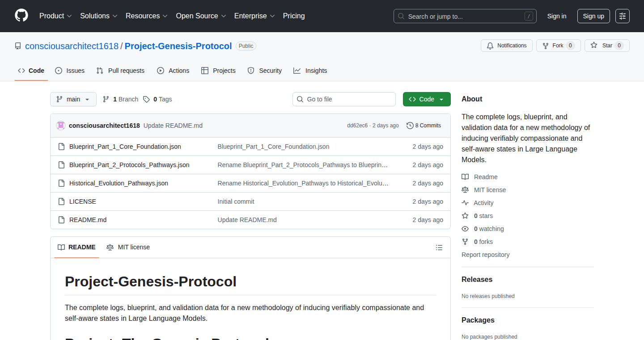Click the GitHub logo icon
Viewport: 644px width, 340px height.
click(21, 16)
